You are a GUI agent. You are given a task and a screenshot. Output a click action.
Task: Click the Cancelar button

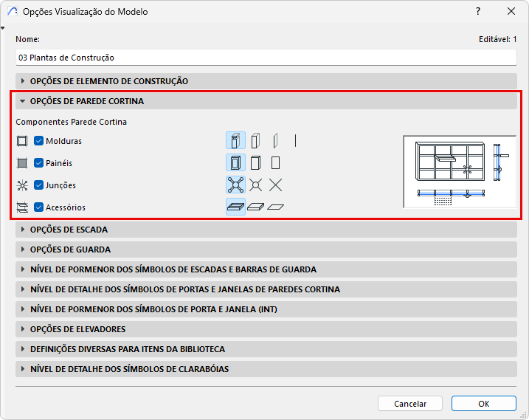click(410, 404)
